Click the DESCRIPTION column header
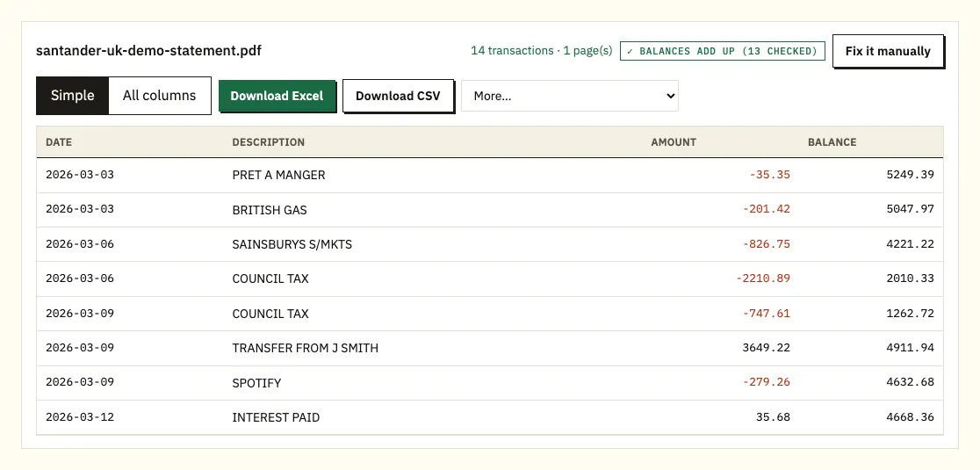The width and height of the screenshot is (980, 470). pos(268,142)
